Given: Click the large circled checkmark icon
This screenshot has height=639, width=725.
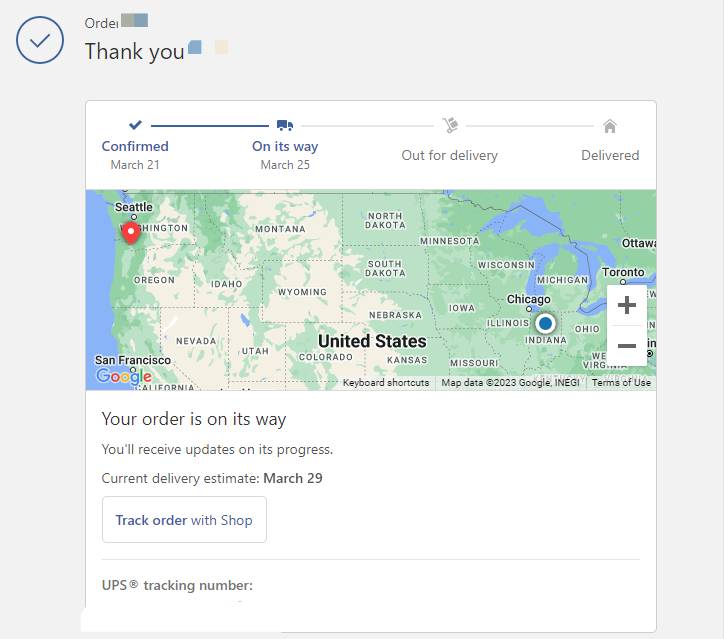Looking at the screenshot, I should point(40,40).
